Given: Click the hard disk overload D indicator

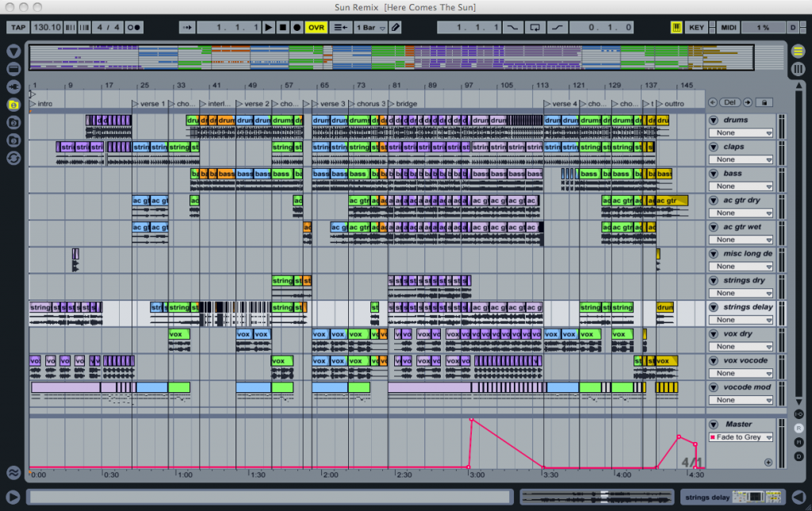Looking at the screenshot, I should point(793,28).
